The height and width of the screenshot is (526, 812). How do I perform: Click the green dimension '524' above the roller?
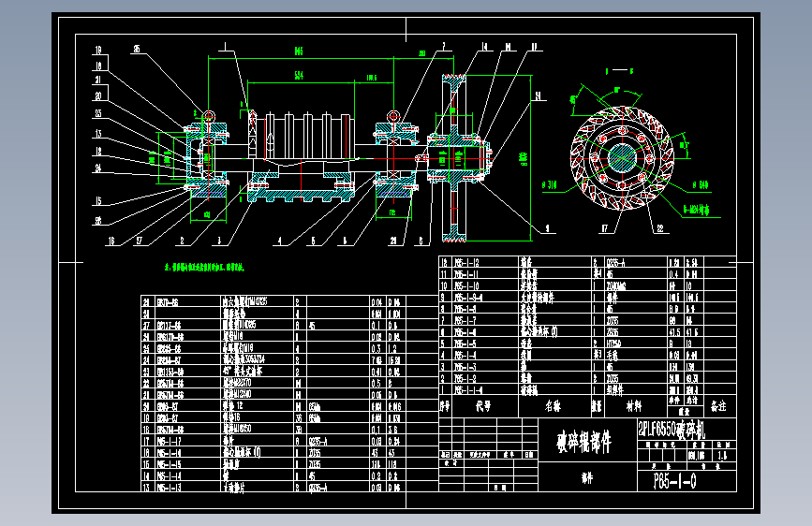[x=299, y=76]
